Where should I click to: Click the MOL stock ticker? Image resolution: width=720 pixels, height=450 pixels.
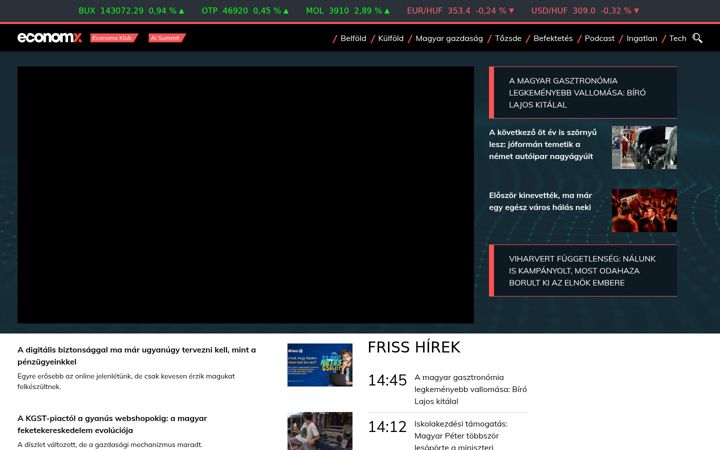coord(348,11)
